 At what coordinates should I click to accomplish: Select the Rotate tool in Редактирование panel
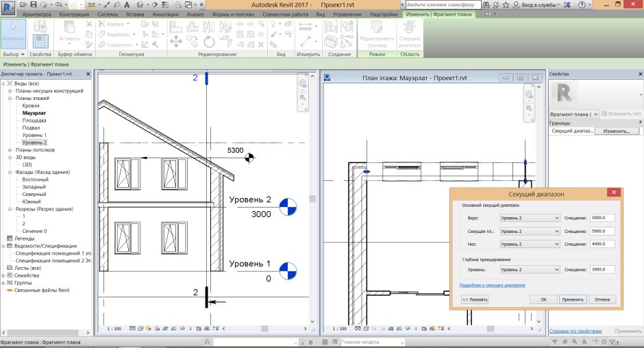pyautogui.click(x=209, y=42)
